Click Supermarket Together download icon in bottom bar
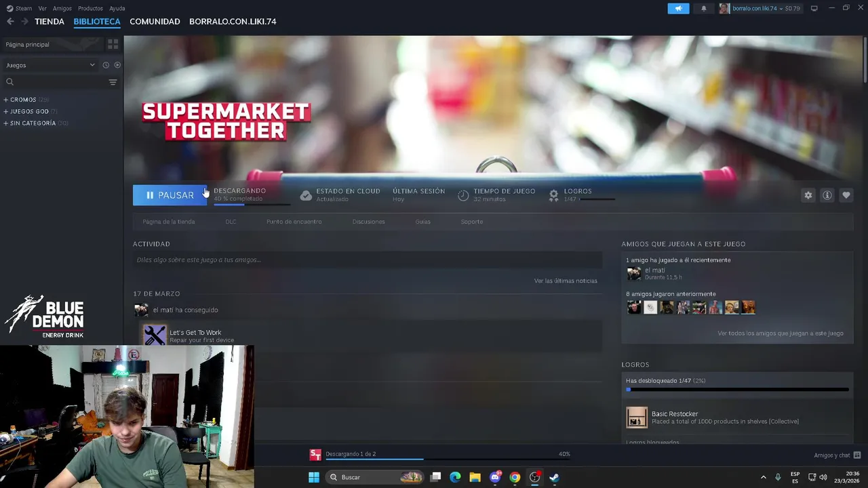The width and height of the screenshot is (868, 488). [x=315, y=455]
